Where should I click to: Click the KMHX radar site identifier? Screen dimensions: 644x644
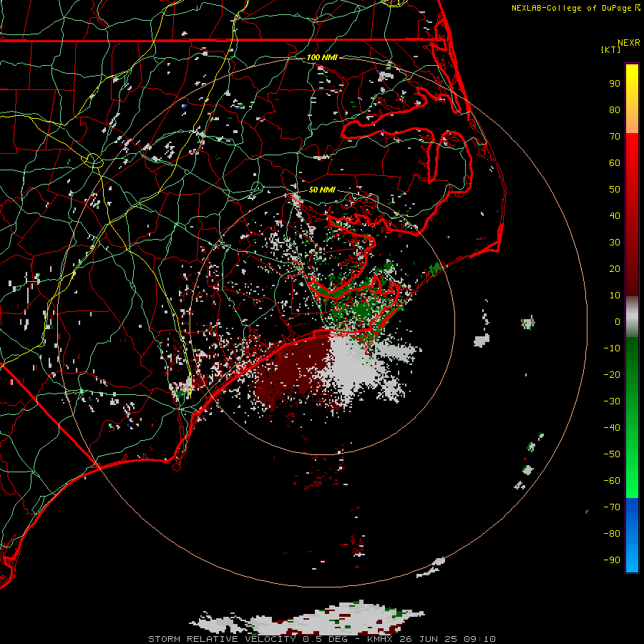381,639
